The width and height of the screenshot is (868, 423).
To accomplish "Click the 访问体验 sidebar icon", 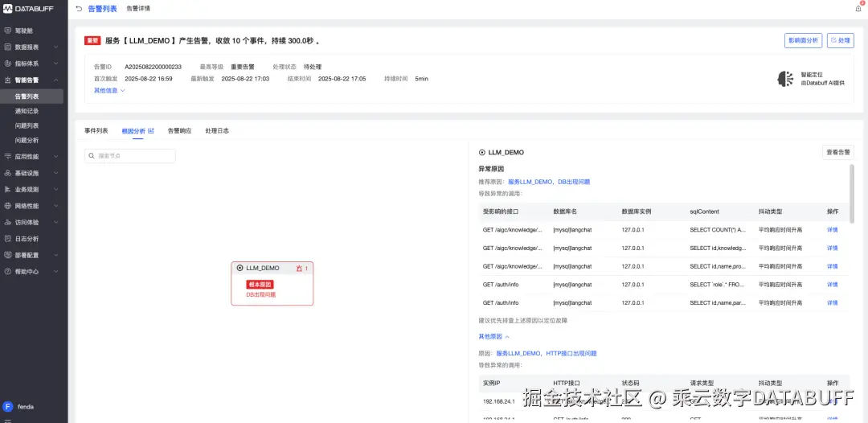I will [8, 223].
